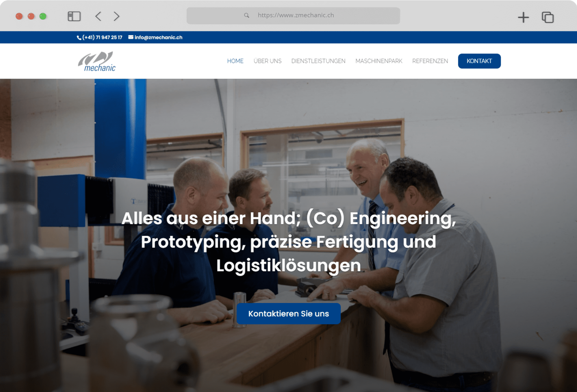Click the green window fullscreen button
Viewport: 577px width, 392px height.
[x=43, y=16]
